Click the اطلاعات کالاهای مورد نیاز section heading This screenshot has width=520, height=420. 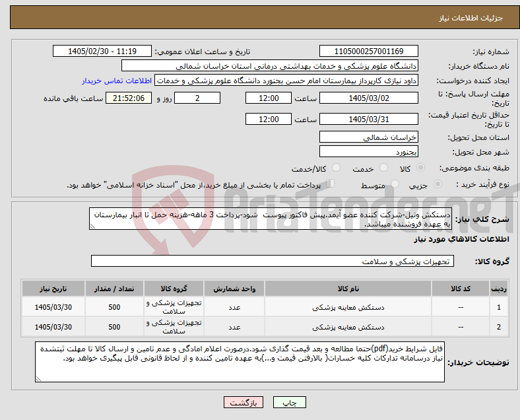[461, 239]
